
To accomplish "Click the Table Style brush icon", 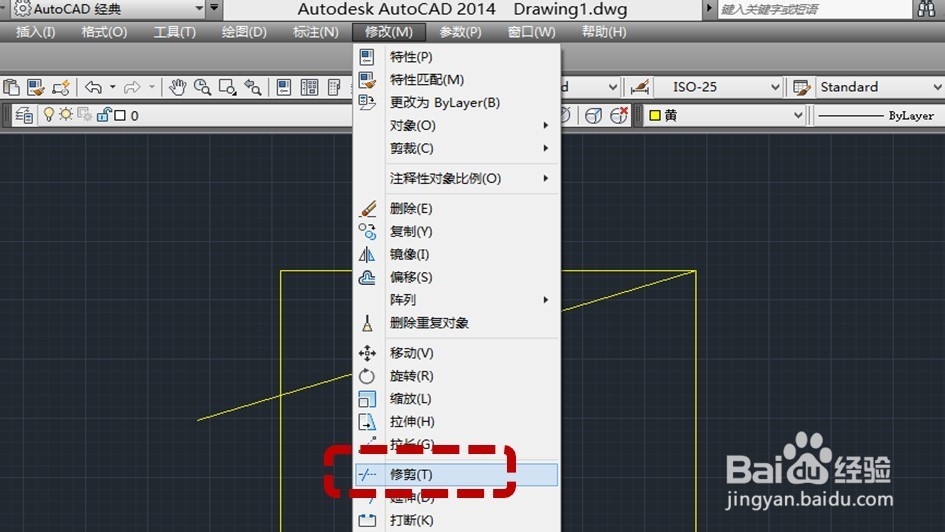I will tap(802, 87).
